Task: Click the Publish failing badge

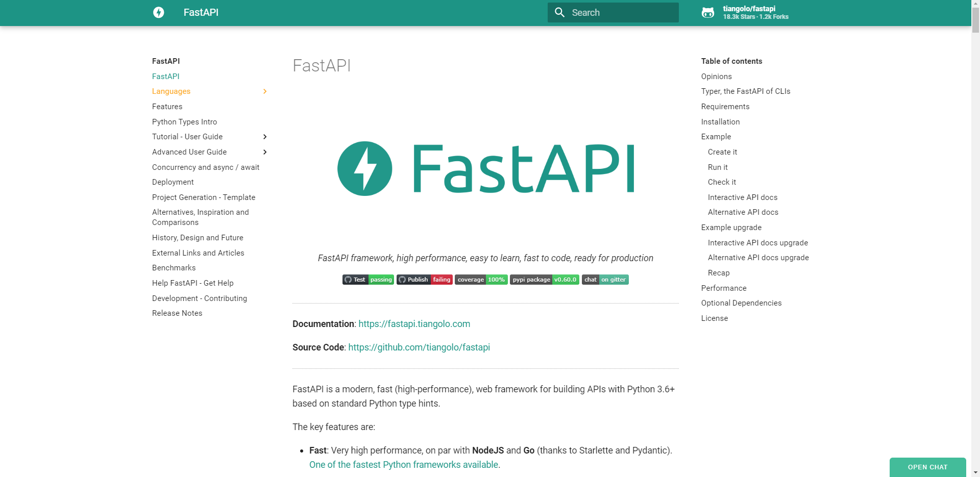Action: tap(425, 280)
